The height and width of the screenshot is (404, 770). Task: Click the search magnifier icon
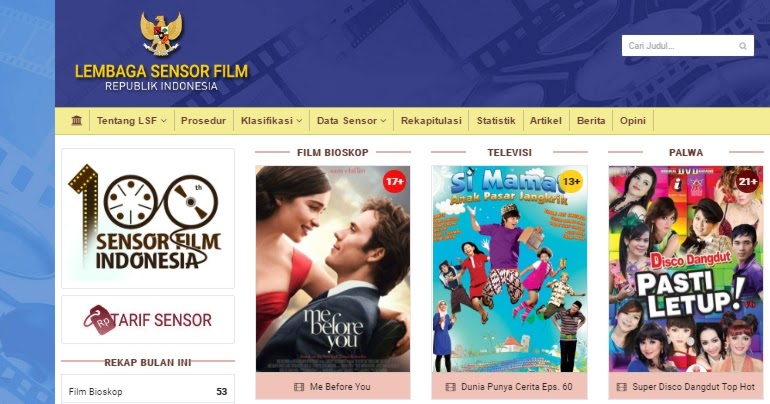click(x=742, y=46)
